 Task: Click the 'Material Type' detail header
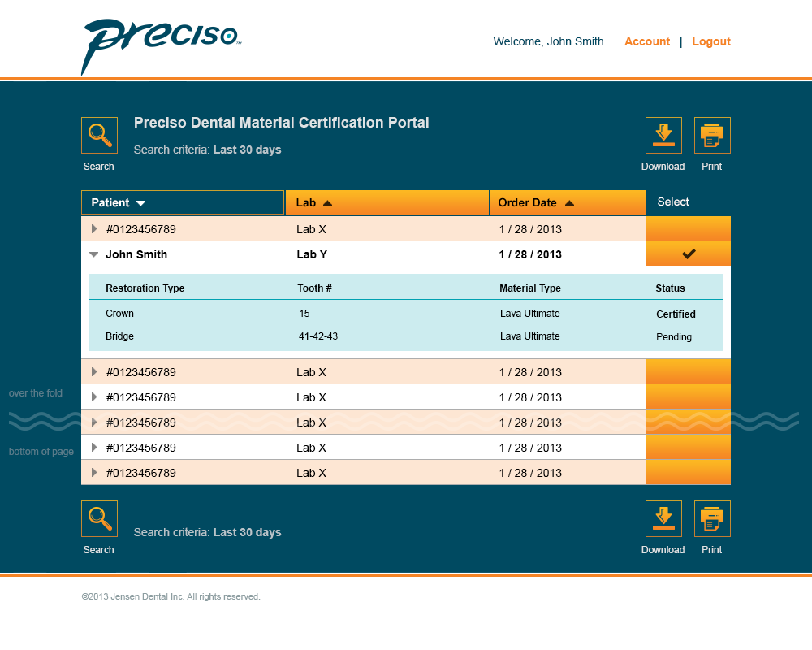click(x=529, y=288)
